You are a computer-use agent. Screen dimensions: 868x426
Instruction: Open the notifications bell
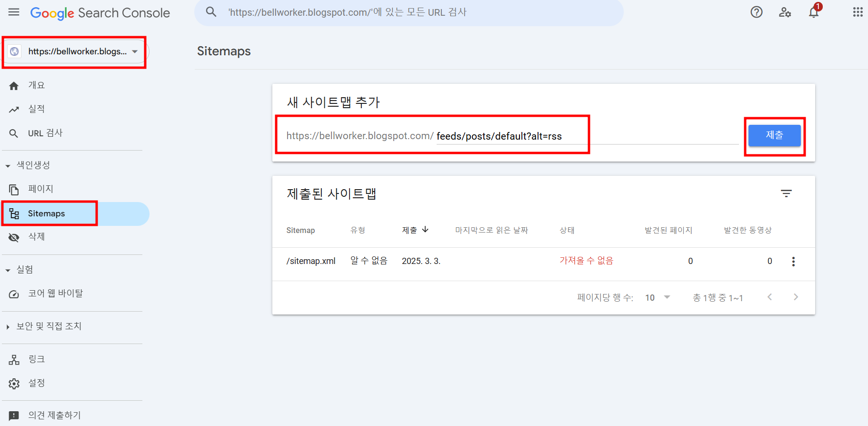[x=814, y=12]
